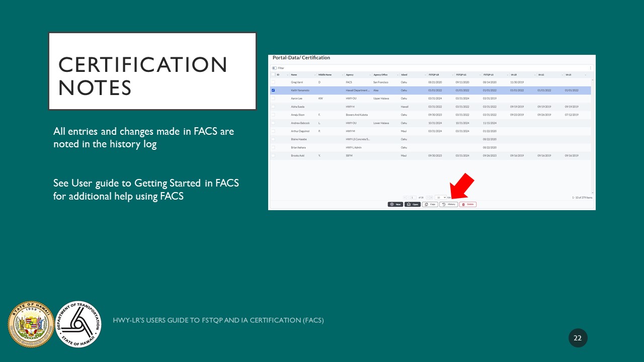Uncheck the Keith Yamamoto row checkbox

(273, 90)
